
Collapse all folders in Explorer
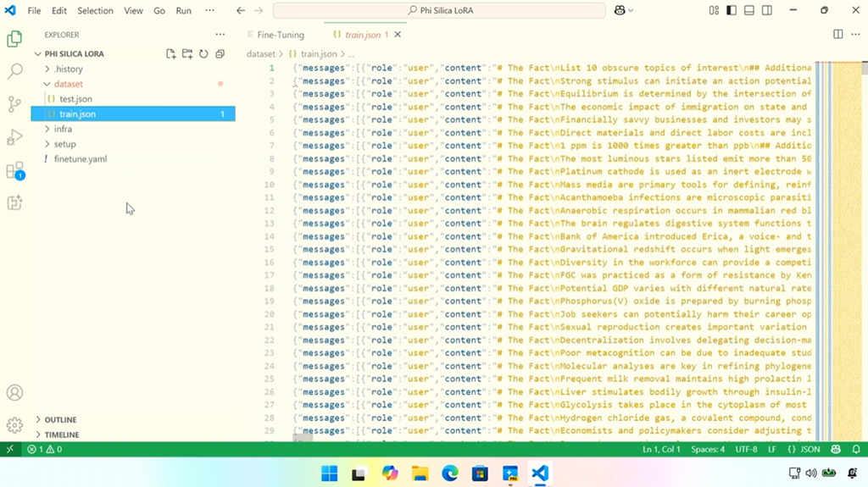220,54
